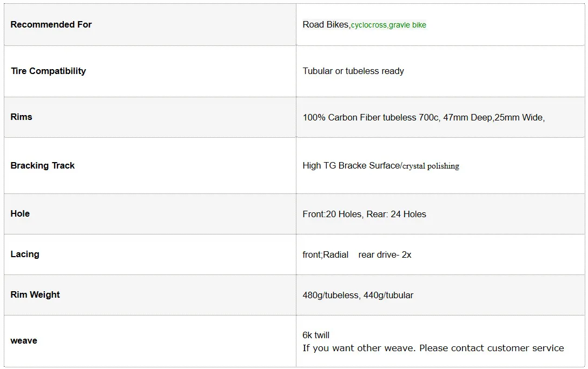Select the 'Lacing' row label
The image size is (588, 369).
pos(25,254)
